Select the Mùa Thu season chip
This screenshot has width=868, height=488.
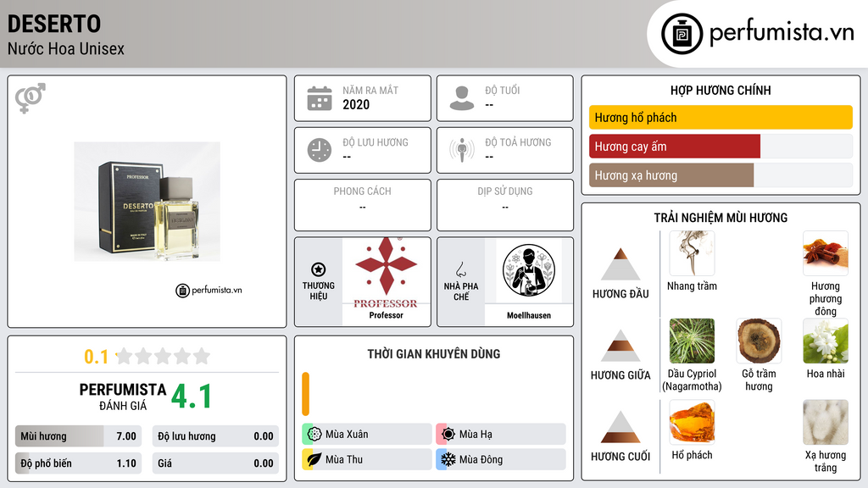[x=367, y=459]
